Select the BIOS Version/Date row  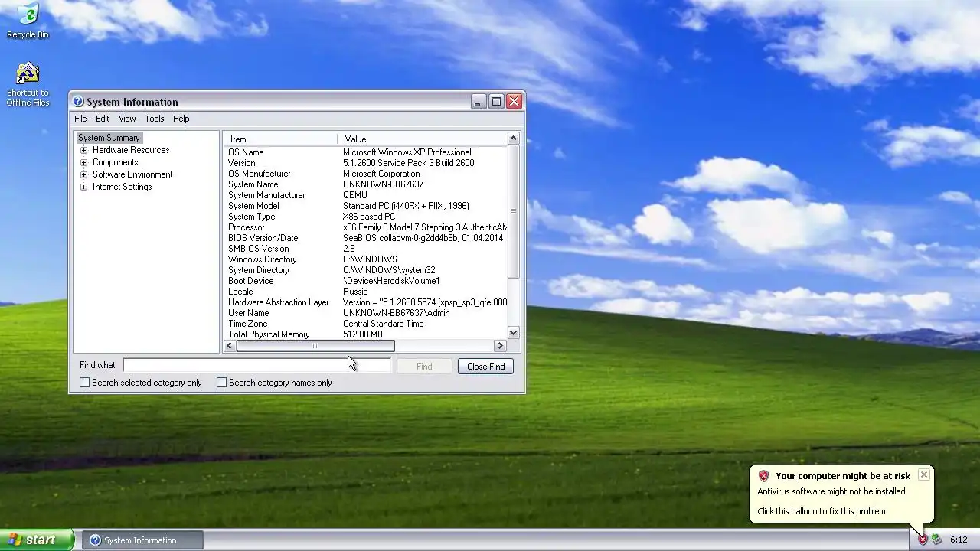point(365,238)
